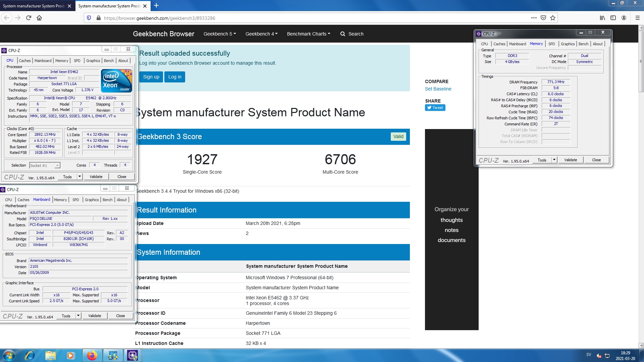Open Memory tab in CPU-Z CPU window
Viewport: 644px width, 362px height.
[x=62, y=61]
